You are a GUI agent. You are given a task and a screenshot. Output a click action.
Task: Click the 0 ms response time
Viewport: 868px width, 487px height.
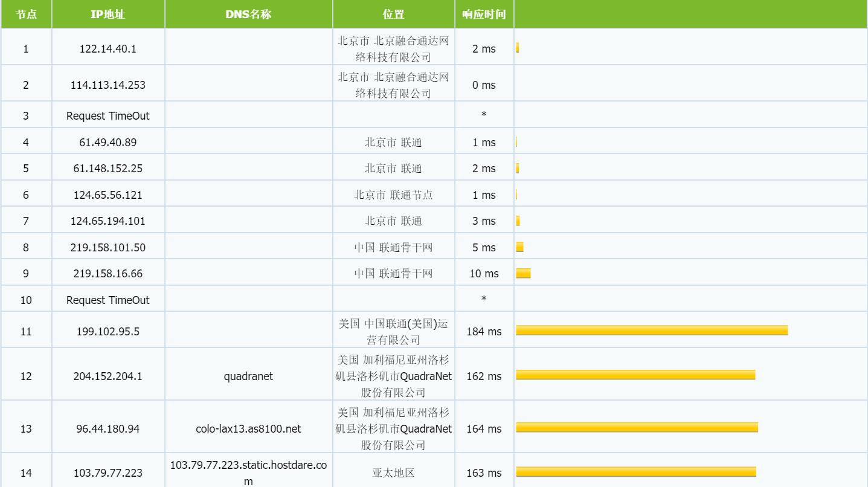[484, 85]
